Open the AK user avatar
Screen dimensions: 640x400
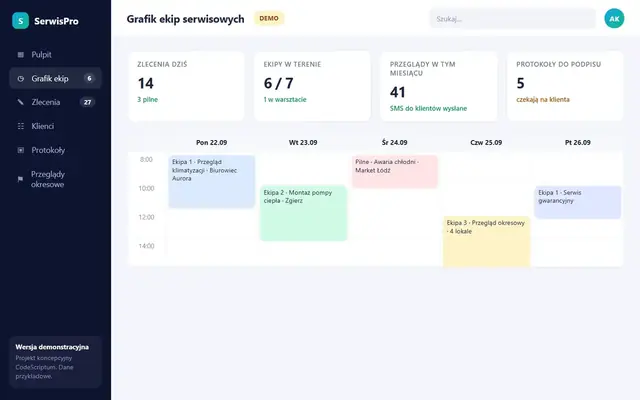614,18
